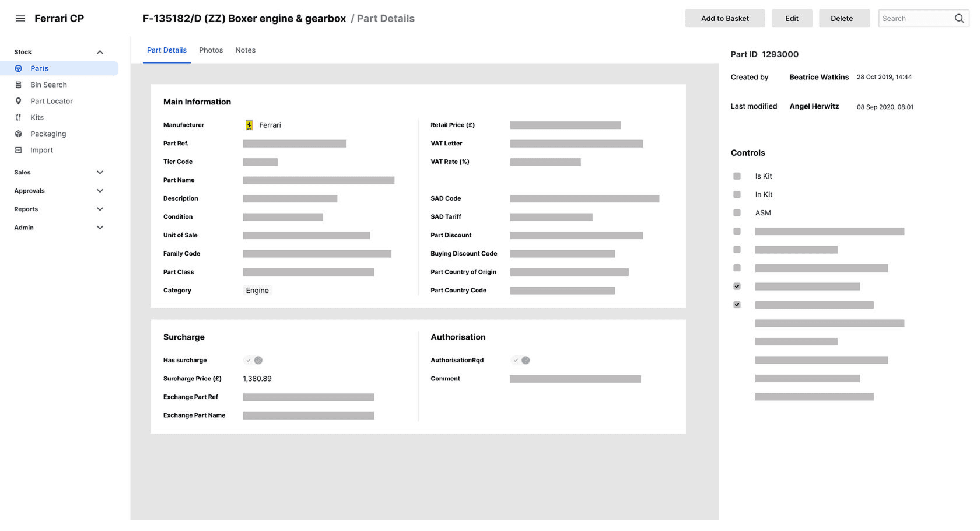Enable the Is Kit checkbox

[736, 176]
